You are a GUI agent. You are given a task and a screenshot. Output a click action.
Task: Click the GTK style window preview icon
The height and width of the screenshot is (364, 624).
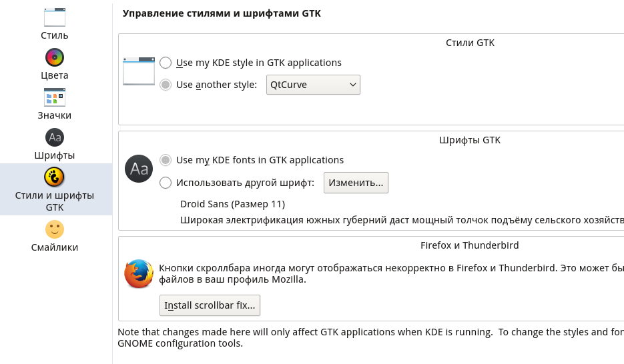pyautogui.click(x=139, y=71)
